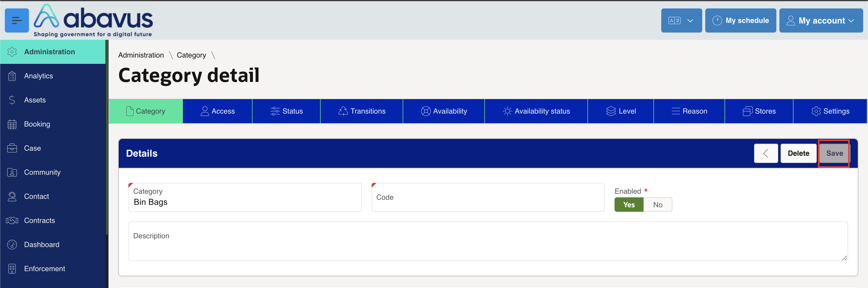Set Enabled to Yes
The height and width of the screenshot is (288, 868).
[629, 205]
